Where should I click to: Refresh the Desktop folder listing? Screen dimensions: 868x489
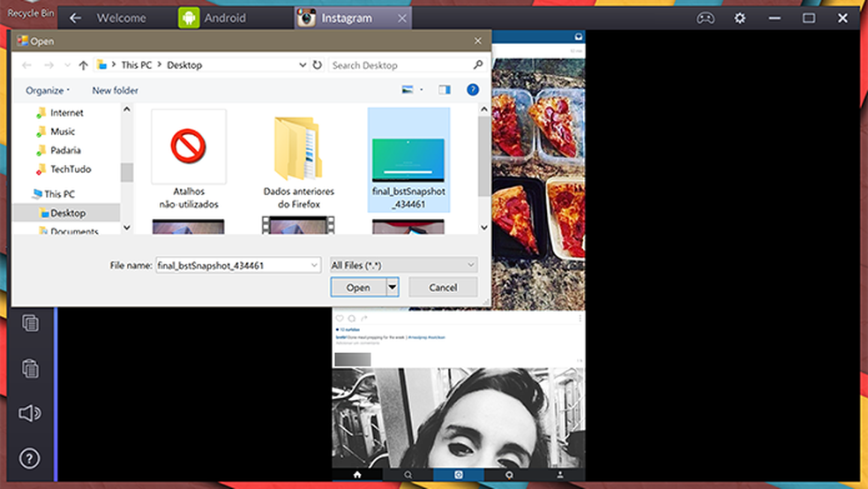pos(318,64)
